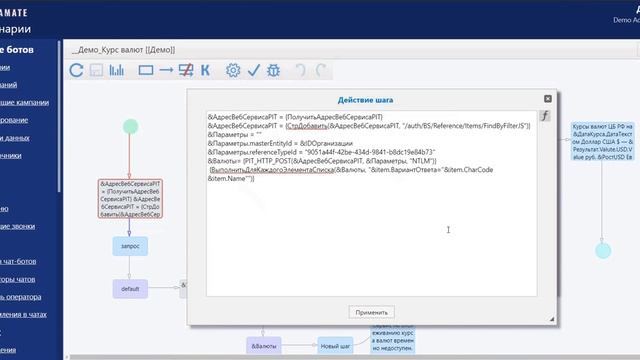640x360 pixels.
Task: Open the звонки sidebar link
Action: point(17,226)
